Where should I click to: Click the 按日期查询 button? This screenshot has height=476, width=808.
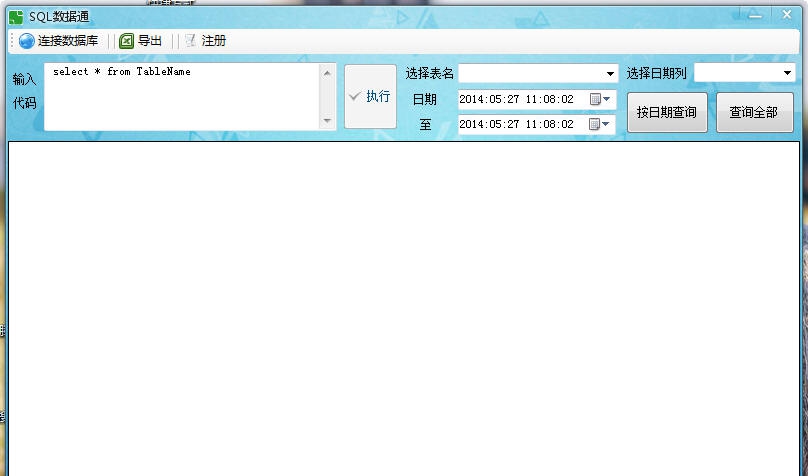click(x=667, y=112)
